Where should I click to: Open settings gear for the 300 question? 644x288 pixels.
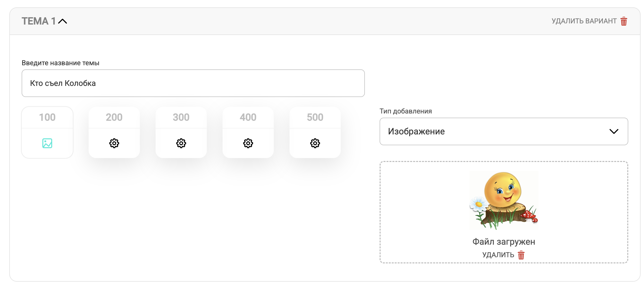pos(181,143)
